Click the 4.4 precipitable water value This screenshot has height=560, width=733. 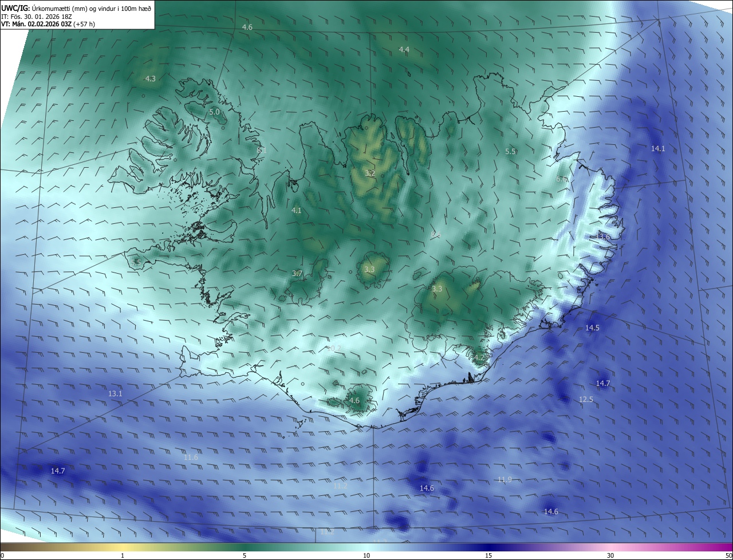click(x=404, y=50)
